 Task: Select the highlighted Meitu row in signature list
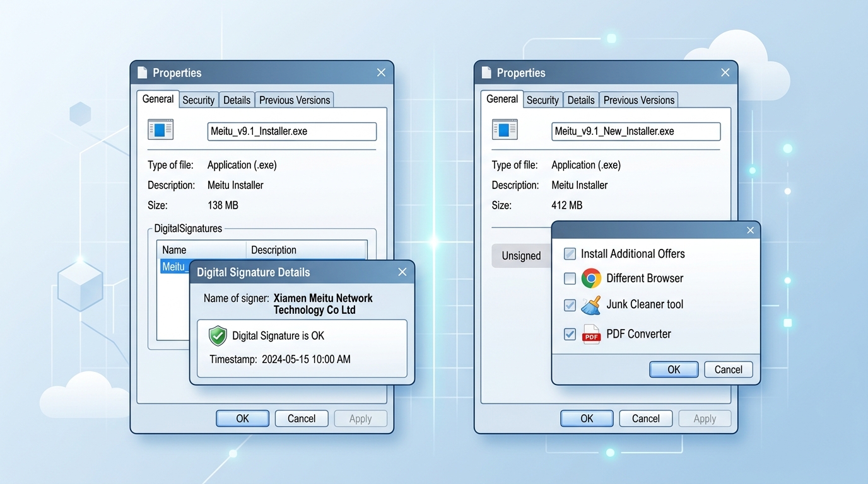[175, 267]
